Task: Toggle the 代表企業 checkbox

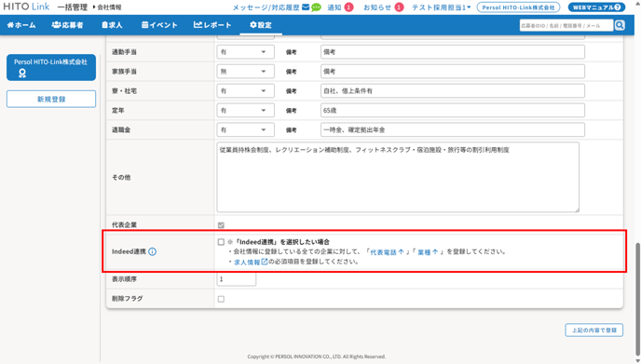Action: click(221, 225)
